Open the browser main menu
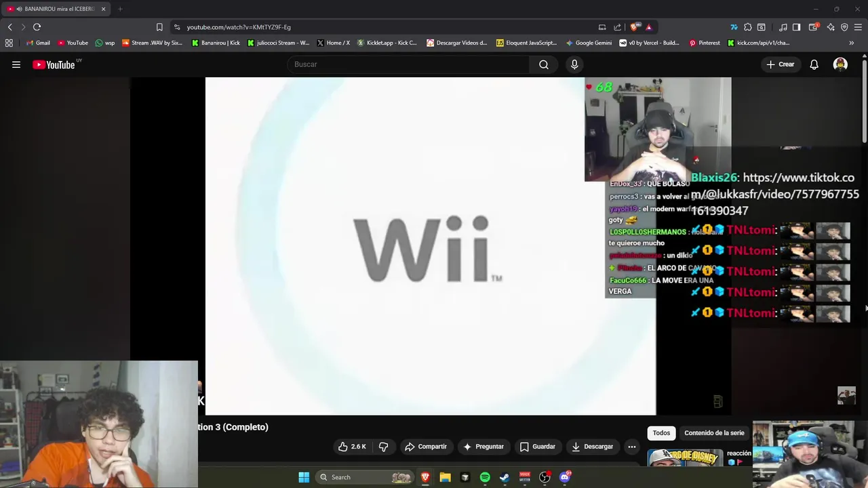Screen dimensions: 868x488 pyautogui.click(x=858, y=27)
